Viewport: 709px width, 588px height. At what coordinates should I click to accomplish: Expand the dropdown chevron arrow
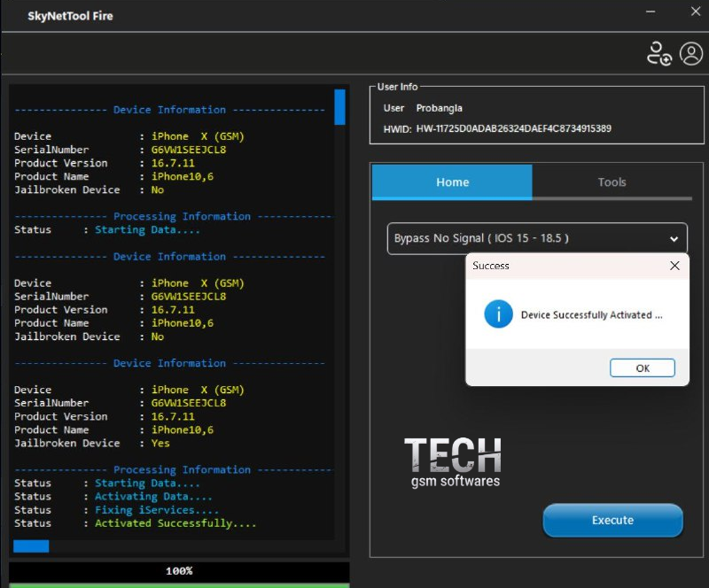674,238
